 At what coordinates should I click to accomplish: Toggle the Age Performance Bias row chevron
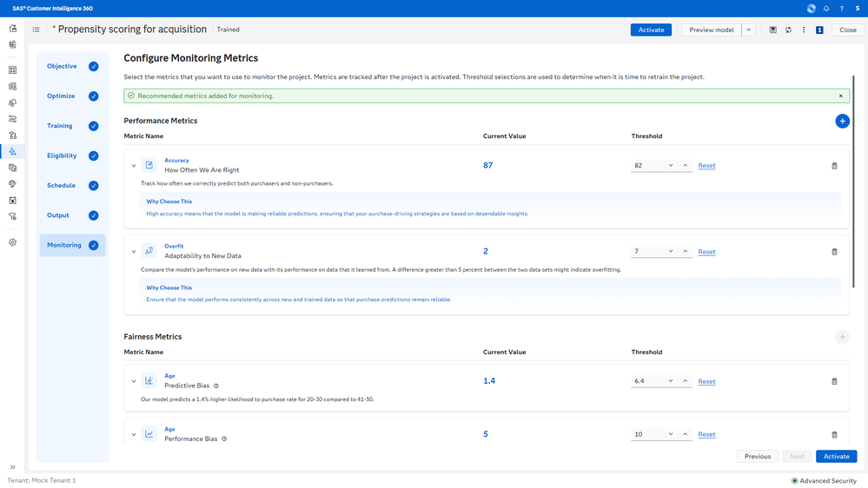(134, 434)
